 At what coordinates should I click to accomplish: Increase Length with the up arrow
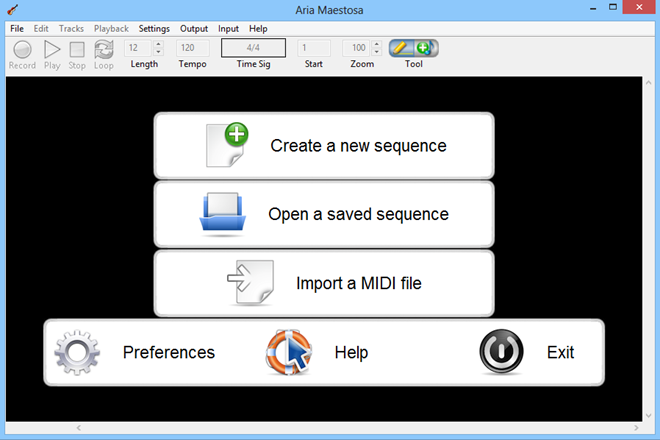pos(158,44)
